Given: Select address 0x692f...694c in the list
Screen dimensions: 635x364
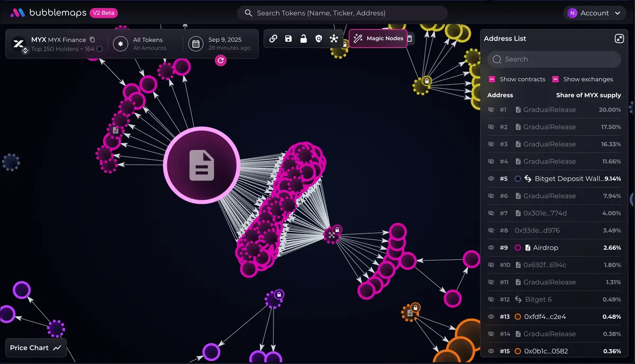Looking at the screenshot, I should 554,265.
